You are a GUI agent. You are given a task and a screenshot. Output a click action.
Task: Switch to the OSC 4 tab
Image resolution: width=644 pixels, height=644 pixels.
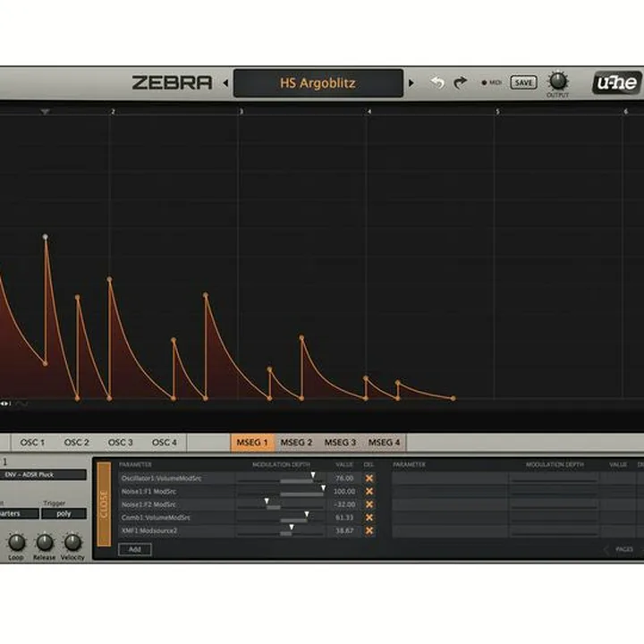[165, 443]
